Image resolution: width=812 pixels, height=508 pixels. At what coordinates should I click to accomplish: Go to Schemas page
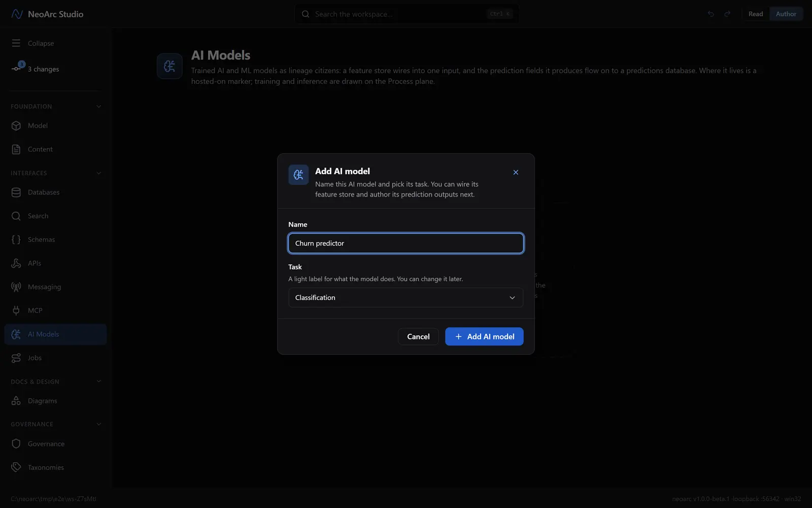pos(55,240)
